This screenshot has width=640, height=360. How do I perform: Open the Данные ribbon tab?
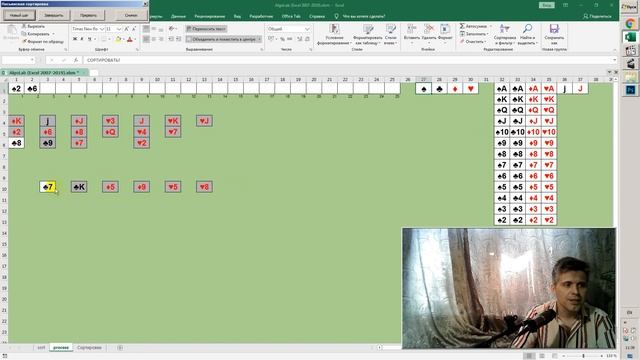point(178,16)
